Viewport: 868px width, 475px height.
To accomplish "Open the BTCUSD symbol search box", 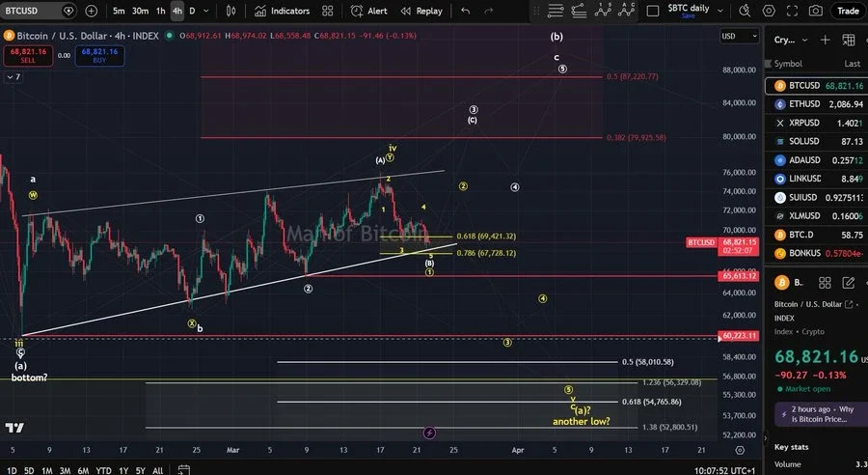I will tap(38, 11).
